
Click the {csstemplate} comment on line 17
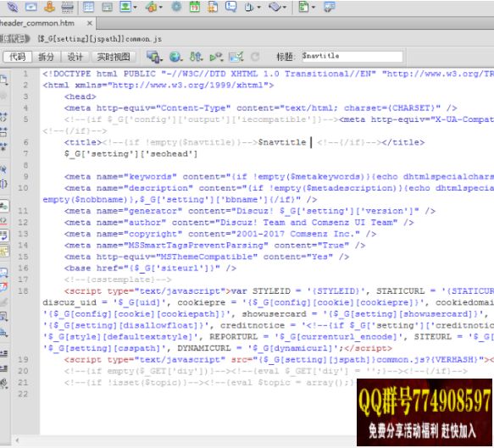coord(118,279)
